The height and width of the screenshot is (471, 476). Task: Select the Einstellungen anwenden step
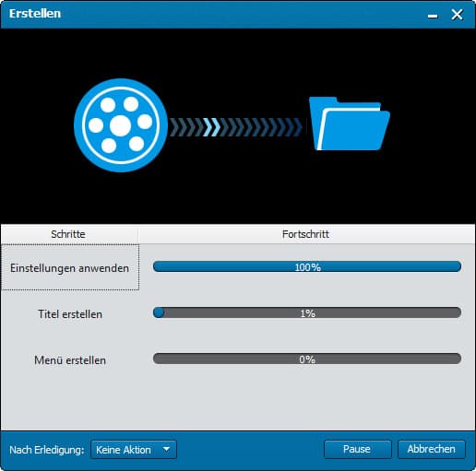click(70, 267)
